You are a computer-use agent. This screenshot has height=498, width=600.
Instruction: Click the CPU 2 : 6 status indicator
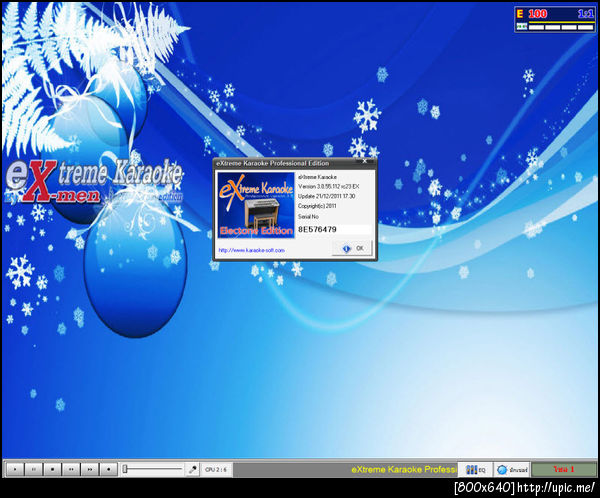click(216, 469)
